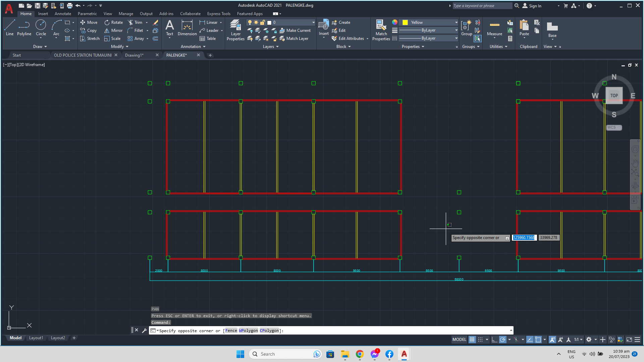The width and height of the screenshot is (644, 362).
Task: Click the command line input field
Action: click(x=369, y=330)
